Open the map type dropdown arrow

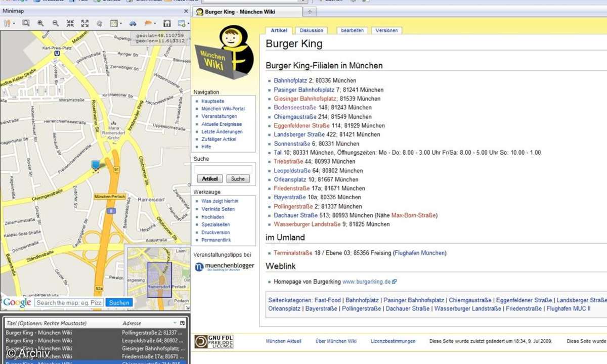[120, 23]
